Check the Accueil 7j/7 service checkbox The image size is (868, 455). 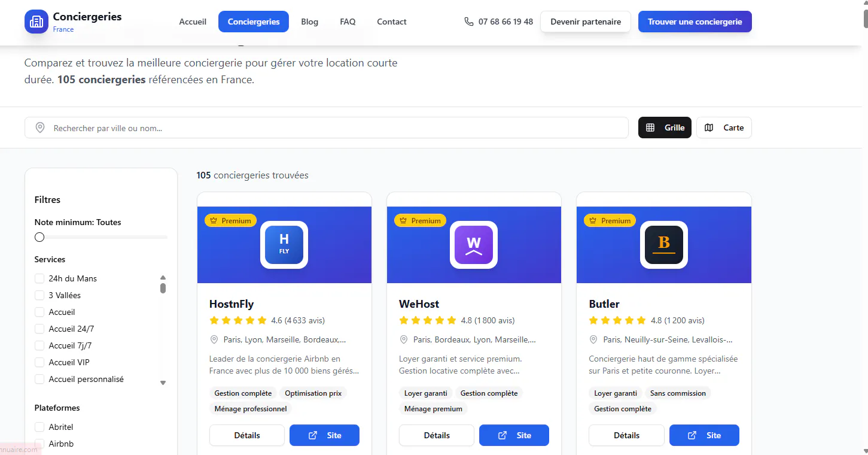pos(39,345)
